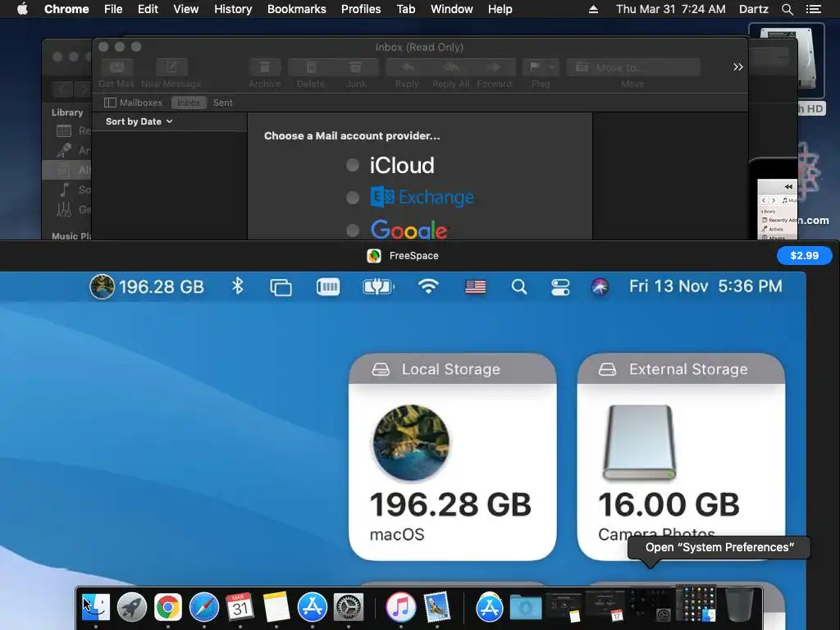Open Notes app in the Dock
The height and width of the screenshot is (630, 840).
pos(276,607)
